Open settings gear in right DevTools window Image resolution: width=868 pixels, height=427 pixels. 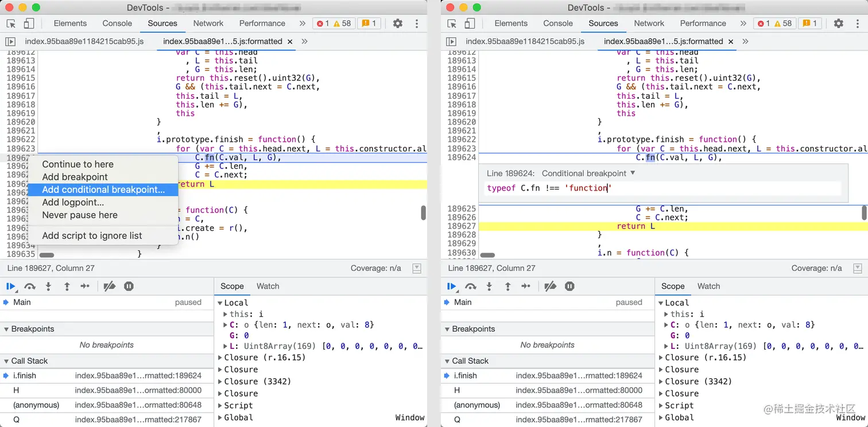click(x=839, y=24)
